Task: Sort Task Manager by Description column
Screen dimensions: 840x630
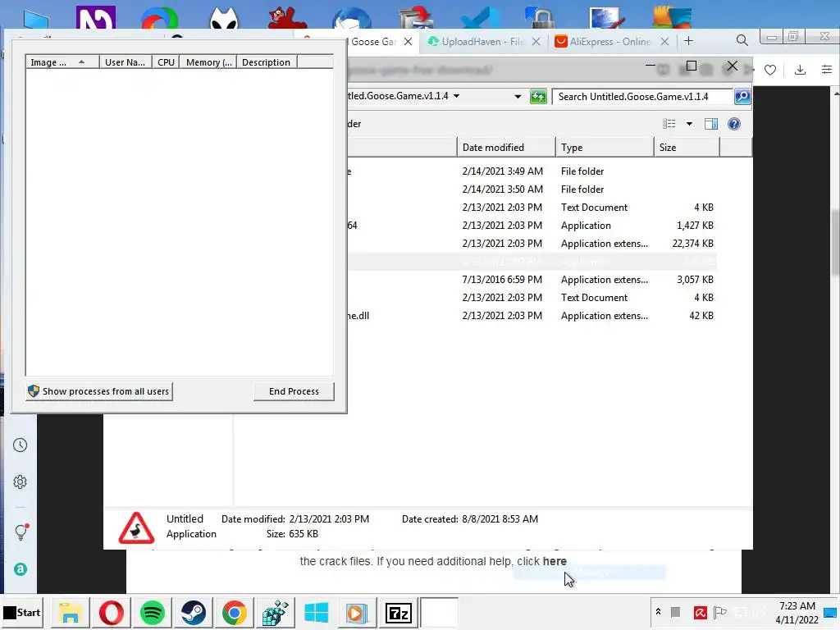Action: pyautogui.click(x=267, y=62)
